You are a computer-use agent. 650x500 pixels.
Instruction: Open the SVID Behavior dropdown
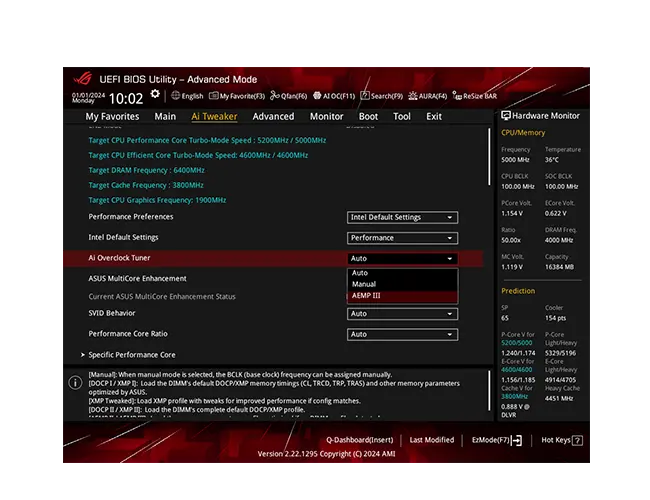(402, 314)
